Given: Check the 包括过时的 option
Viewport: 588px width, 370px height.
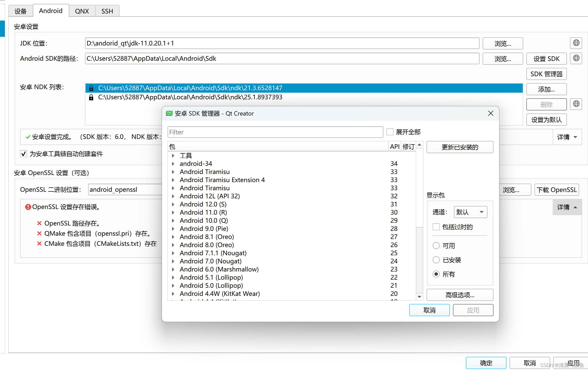Looking at the screenshot, I should (436, 227).
